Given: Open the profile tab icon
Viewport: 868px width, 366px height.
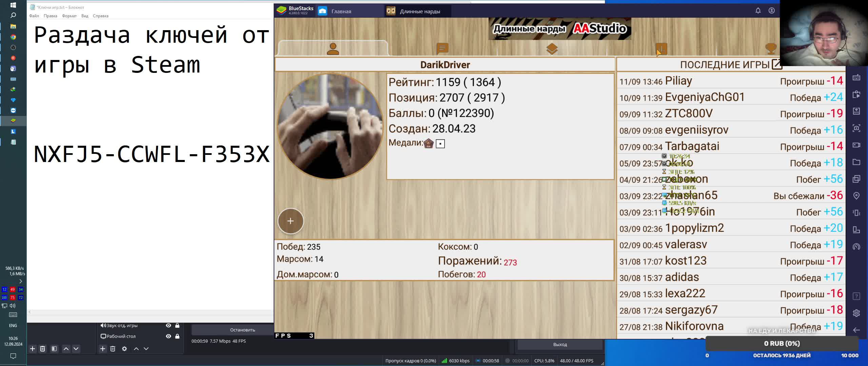Looking at the screenshot, I should pos(333,49).
